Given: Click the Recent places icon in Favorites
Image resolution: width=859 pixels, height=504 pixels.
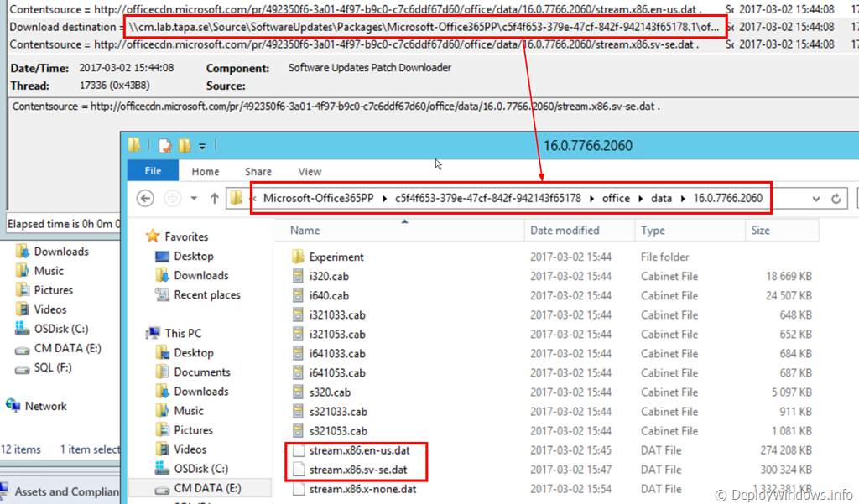Looking at the screenshot, I should click(162, 295).
